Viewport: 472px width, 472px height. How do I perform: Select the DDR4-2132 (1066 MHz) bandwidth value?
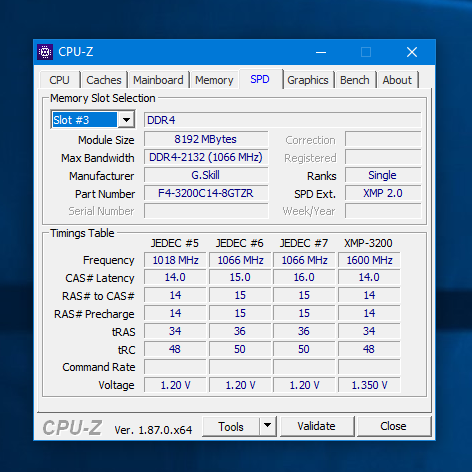click(x=206, y=157)
